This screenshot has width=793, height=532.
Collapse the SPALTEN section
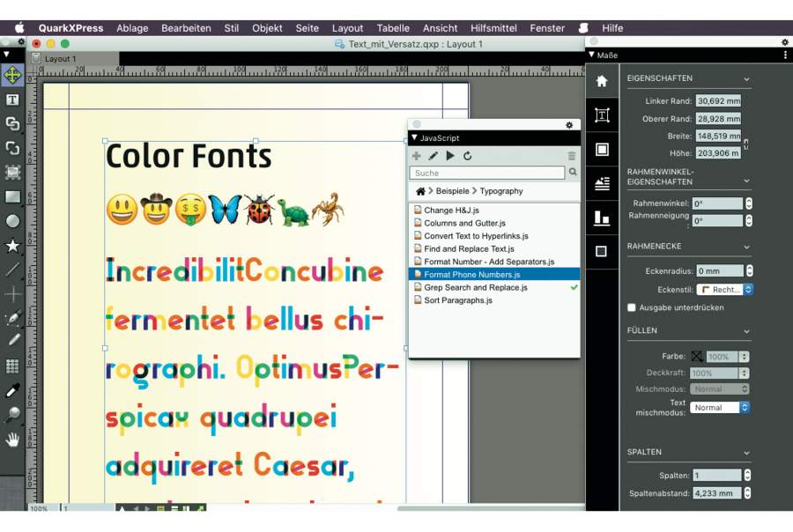click(746, 453)
